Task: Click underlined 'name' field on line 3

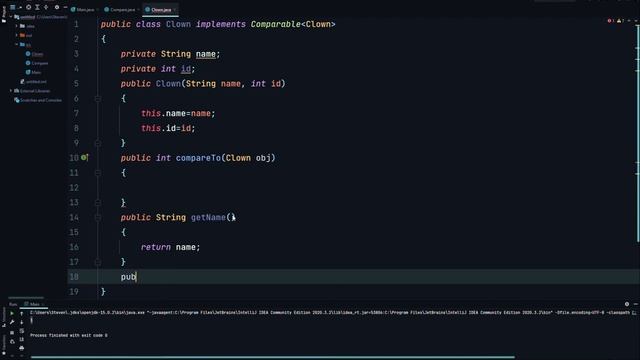Action: click(x=206, y=54)
